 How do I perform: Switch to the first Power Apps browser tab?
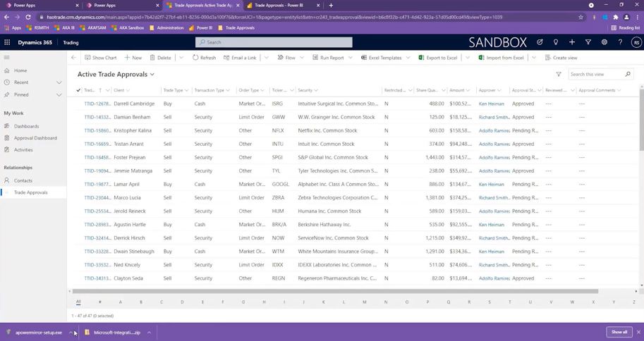tap(41, 6)
